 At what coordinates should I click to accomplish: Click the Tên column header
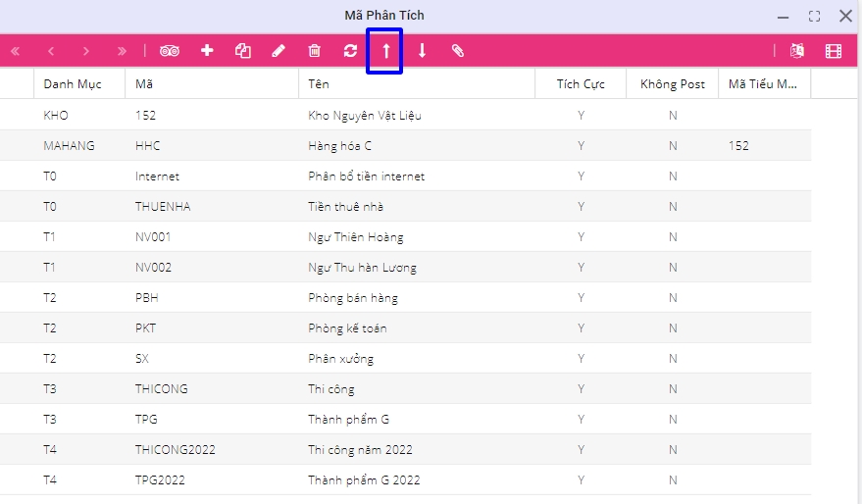pyautogui.click(x=319, y=84)
